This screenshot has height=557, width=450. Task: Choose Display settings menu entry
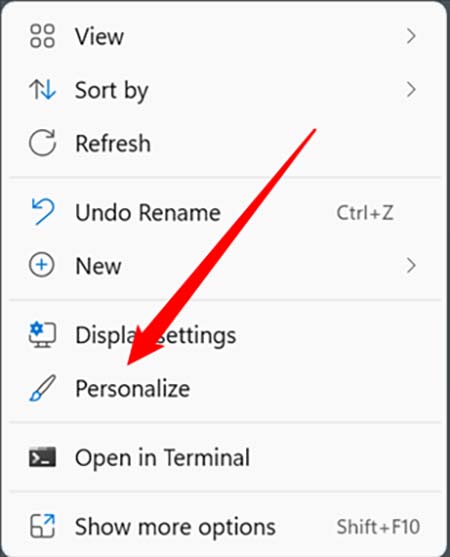coord(225,335)
